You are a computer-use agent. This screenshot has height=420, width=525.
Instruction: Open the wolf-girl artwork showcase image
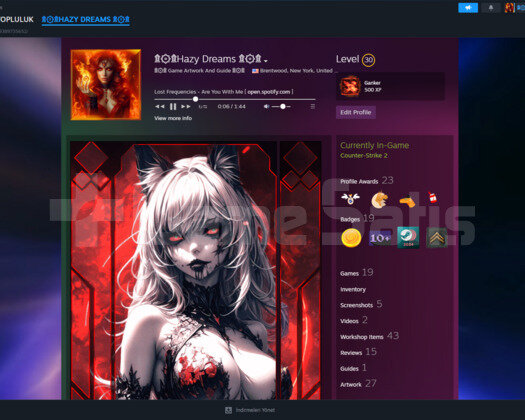click(173, 271)
